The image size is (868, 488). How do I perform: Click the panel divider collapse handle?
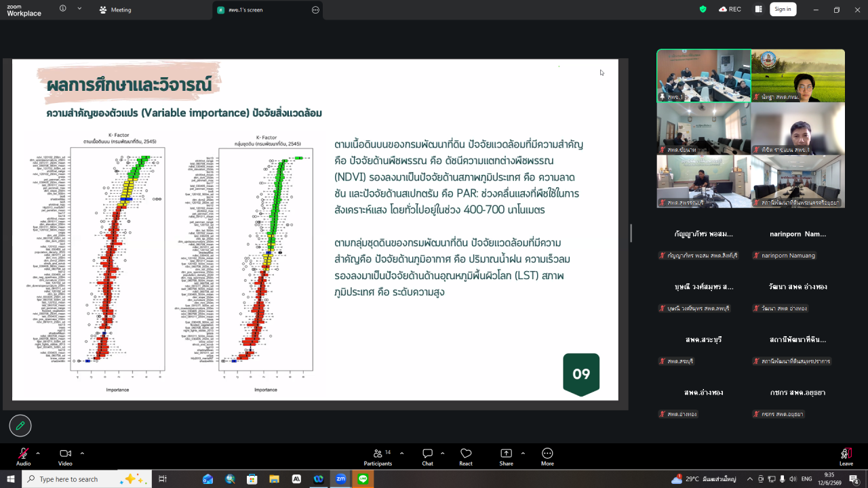tap(631, 233)
